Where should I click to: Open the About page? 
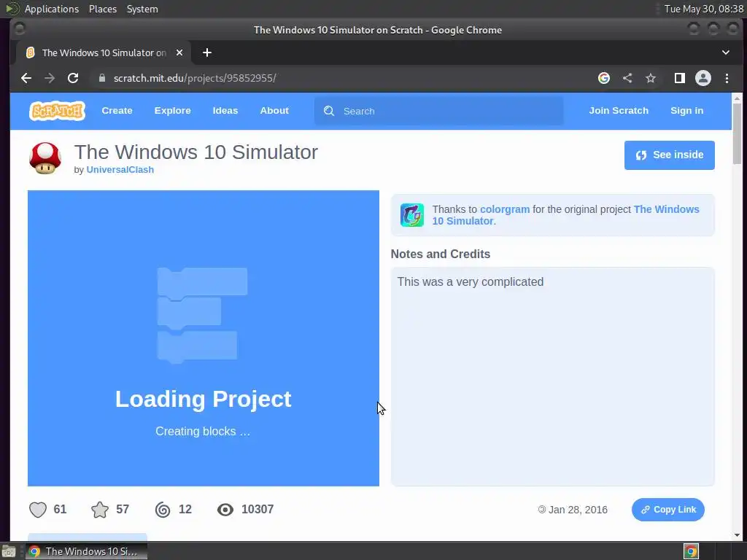tap(274, 111)
